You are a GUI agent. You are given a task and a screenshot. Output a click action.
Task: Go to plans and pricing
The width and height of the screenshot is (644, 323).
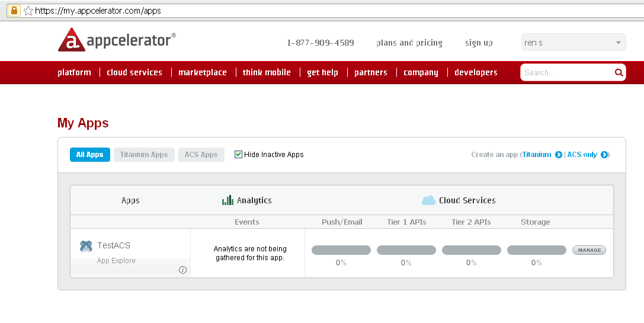(409, 43)
